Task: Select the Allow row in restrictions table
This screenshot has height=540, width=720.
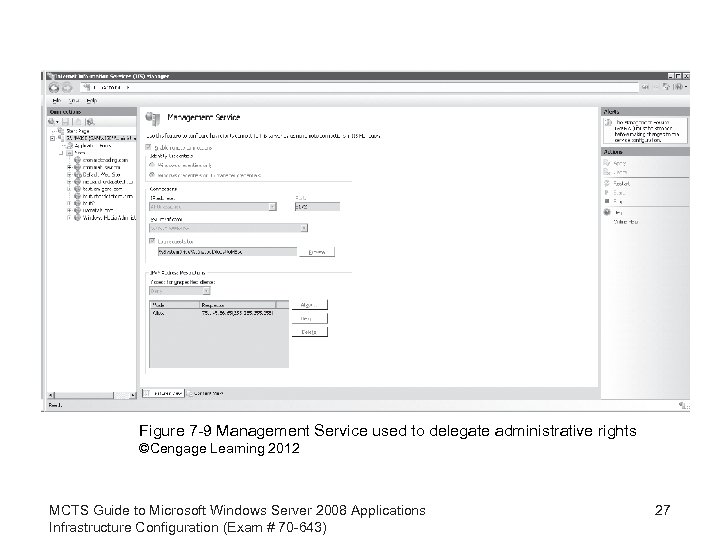Action: click(219, 313)
